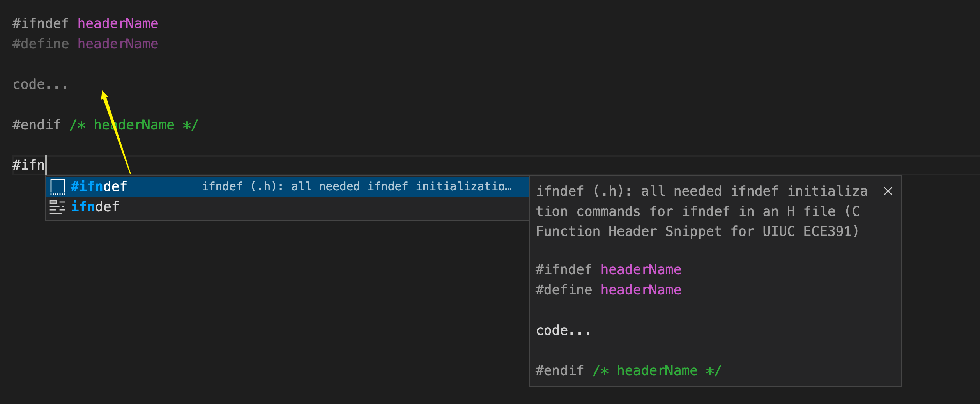This screenshot has height=404, width=980.
Task: Click '#define headerName' in the details preview
Action: [x=609, y=290]
